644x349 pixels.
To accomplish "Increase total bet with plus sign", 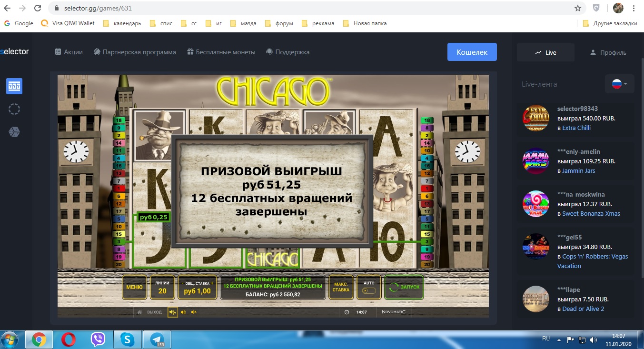I will (212, 283).
